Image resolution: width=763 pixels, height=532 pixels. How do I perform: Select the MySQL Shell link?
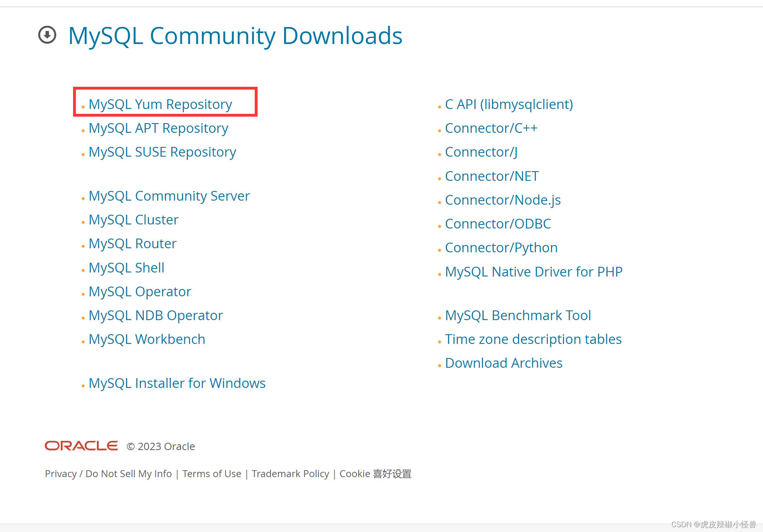point(126,268)
